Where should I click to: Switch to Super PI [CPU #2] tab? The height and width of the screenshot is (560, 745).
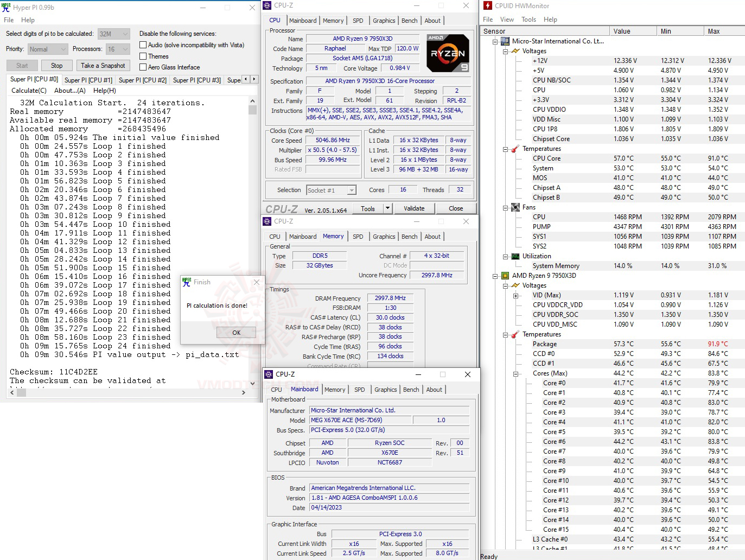pyautogui.click(x=143, y=80)
